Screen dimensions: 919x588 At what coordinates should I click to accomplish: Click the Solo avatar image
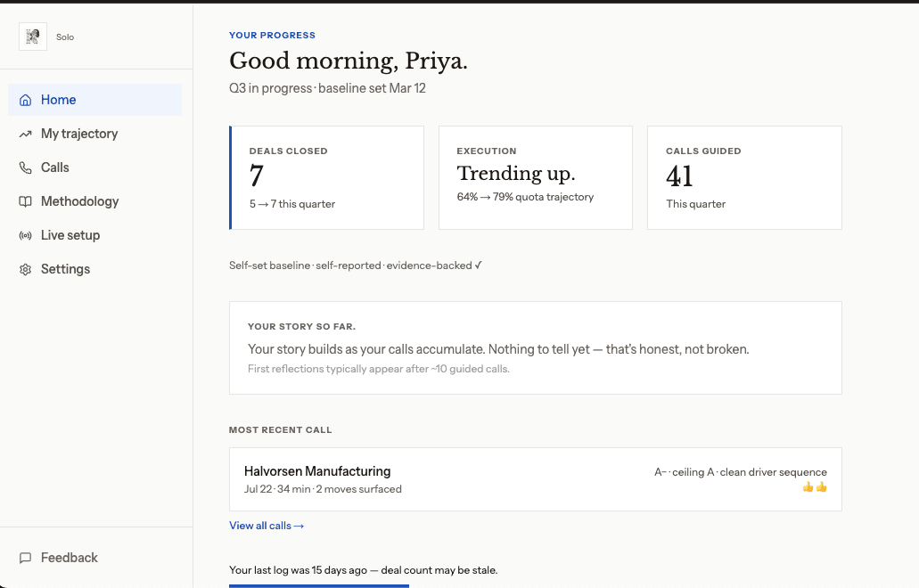click(33, 37)
